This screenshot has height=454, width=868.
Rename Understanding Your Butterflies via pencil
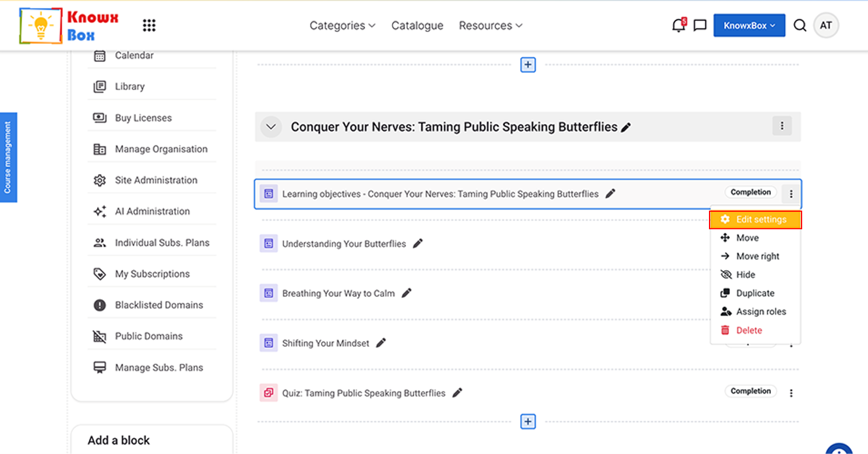pyautogui.click(x=418, y=244)
